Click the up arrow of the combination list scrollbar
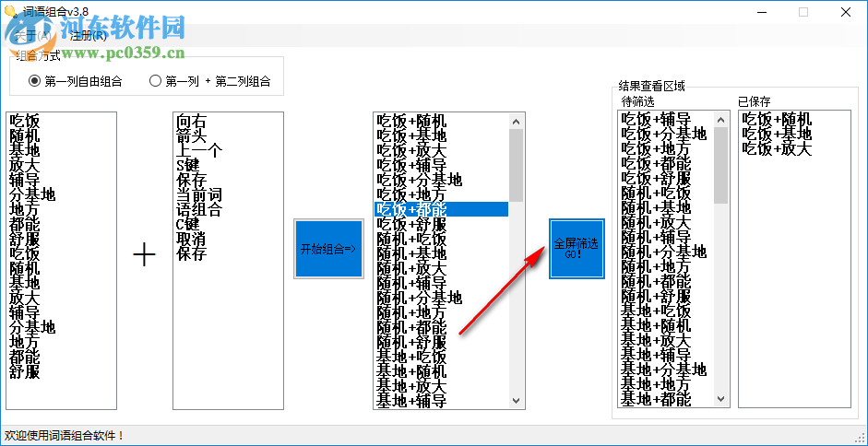868x446 pixels. click(x=516, y=122)
